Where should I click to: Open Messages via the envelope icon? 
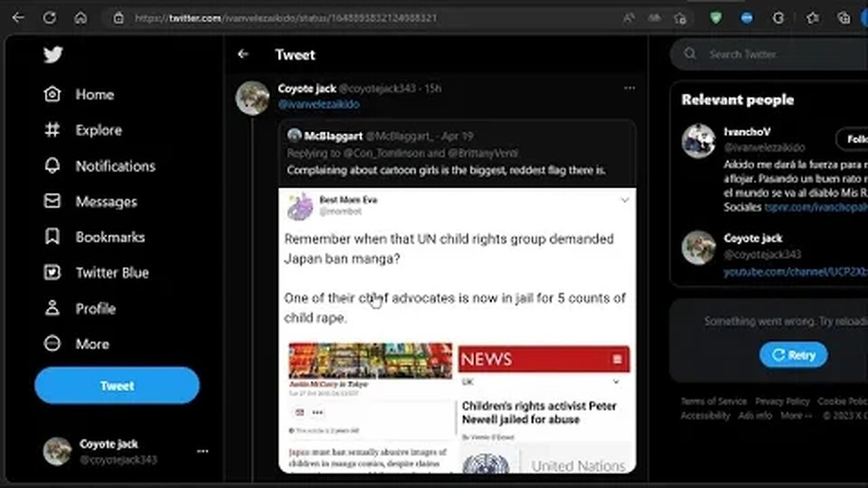click(52, 201)
